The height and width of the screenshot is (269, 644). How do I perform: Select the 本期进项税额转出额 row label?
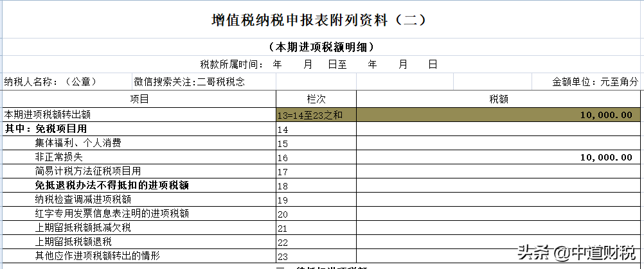click(48, 114)
